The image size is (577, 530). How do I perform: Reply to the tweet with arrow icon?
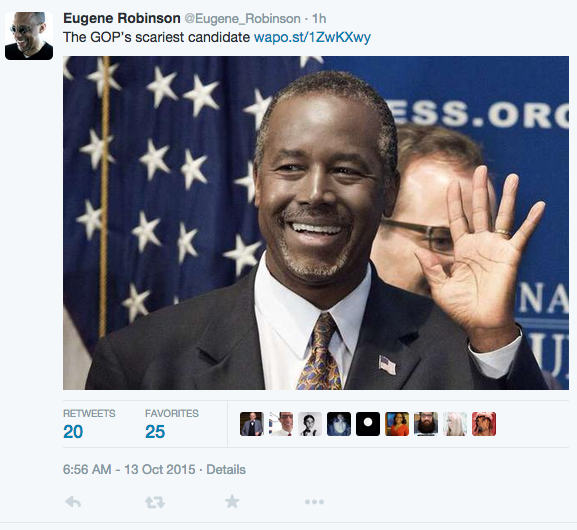(x=73, y=502)
